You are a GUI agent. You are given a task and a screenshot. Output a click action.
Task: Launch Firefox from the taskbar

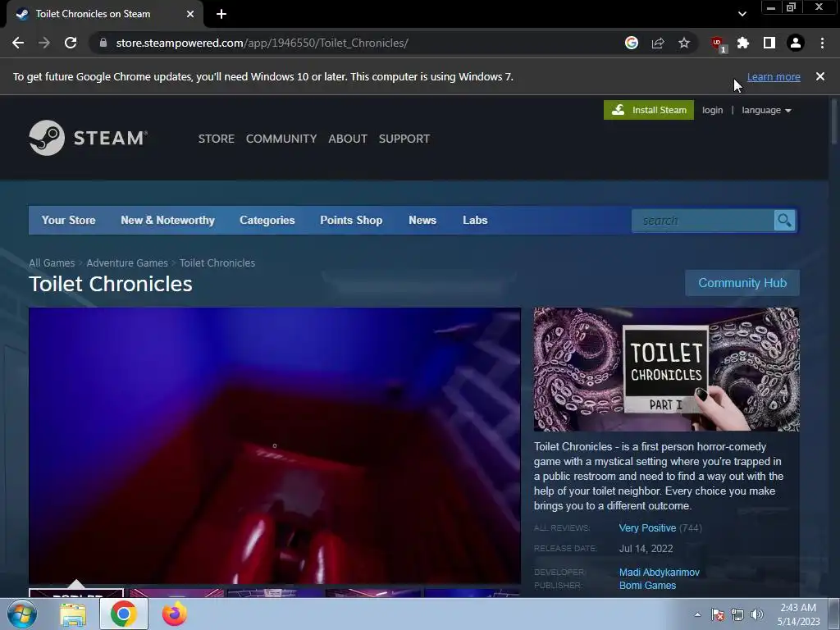(x=175, y=614)
